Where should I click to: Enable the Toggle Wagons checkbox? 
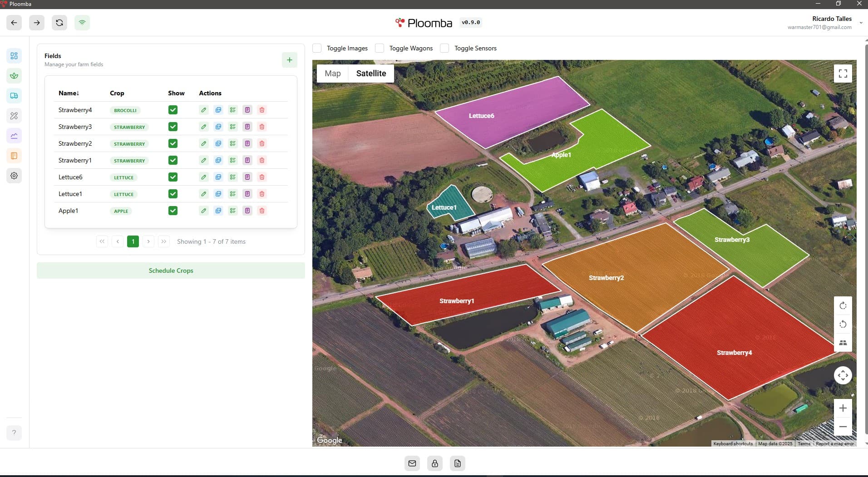click(380, 48)
